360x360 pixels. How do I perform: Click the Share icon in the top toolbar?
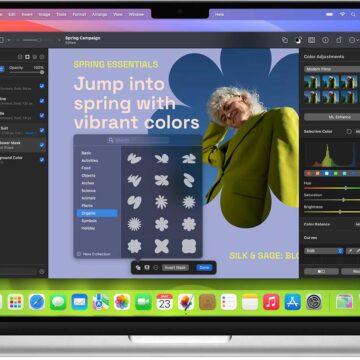[x=339, y=40]
